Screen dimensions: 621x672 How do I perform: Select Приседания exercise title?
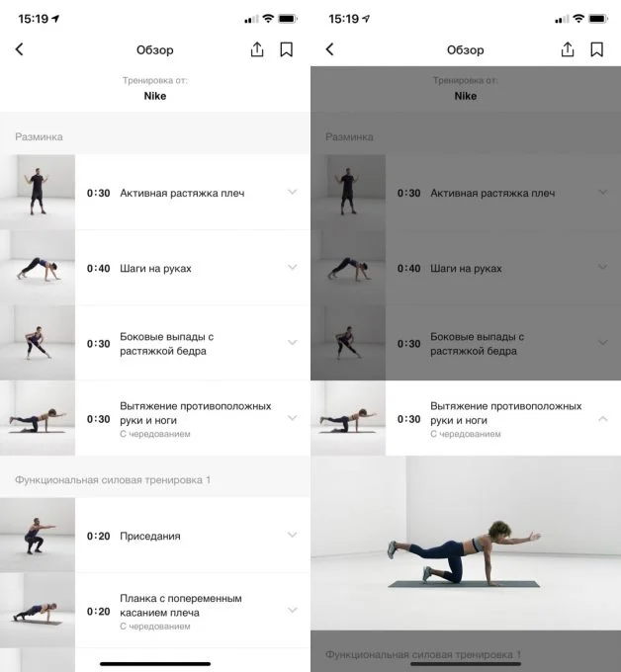tap(150, 537)
